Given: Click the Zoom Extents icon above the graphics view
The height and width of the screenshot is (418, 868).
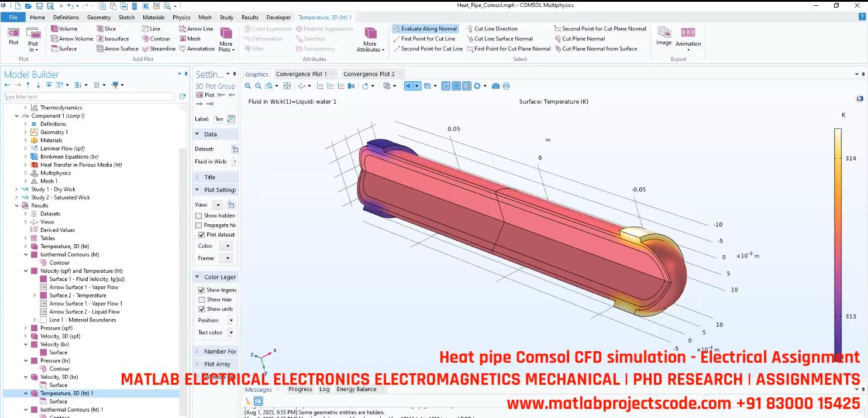Looking at the screenshot, I should (287, 85).
